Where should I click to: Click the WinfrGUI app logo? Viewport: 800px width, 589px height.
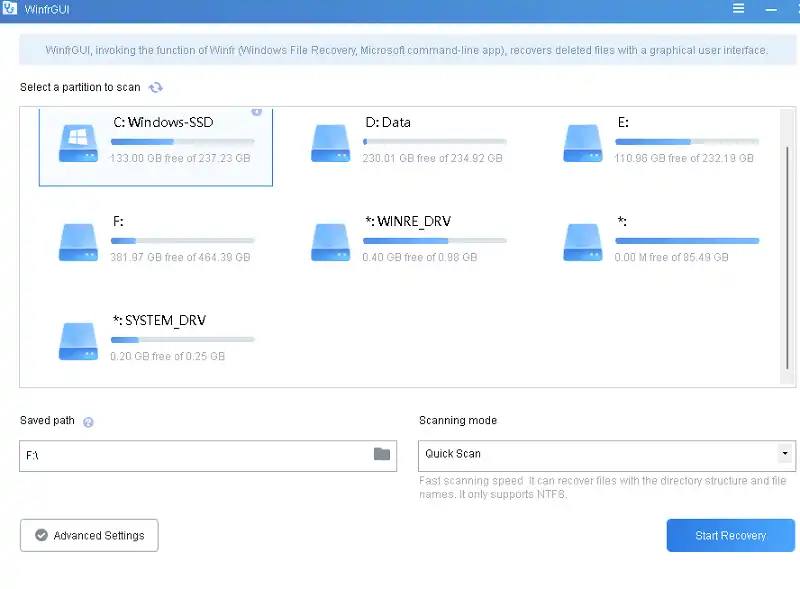(10, 10)
